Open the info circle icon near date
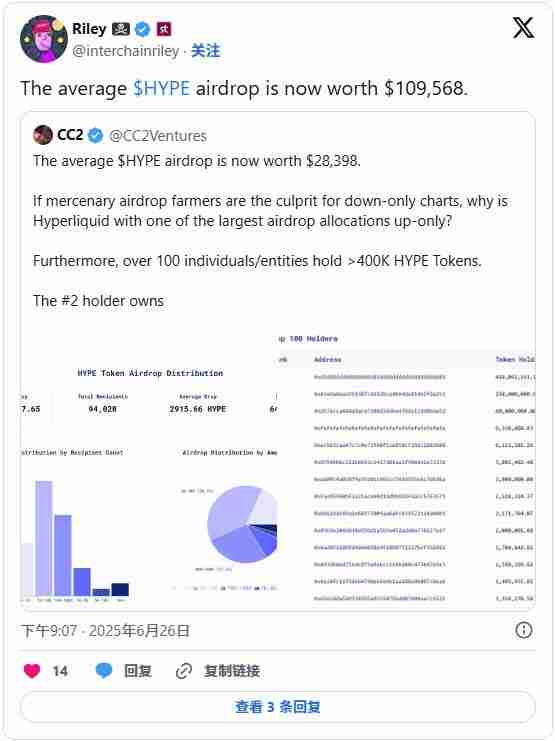This screenshot has width=555, height=741. (x=523, y=630)
